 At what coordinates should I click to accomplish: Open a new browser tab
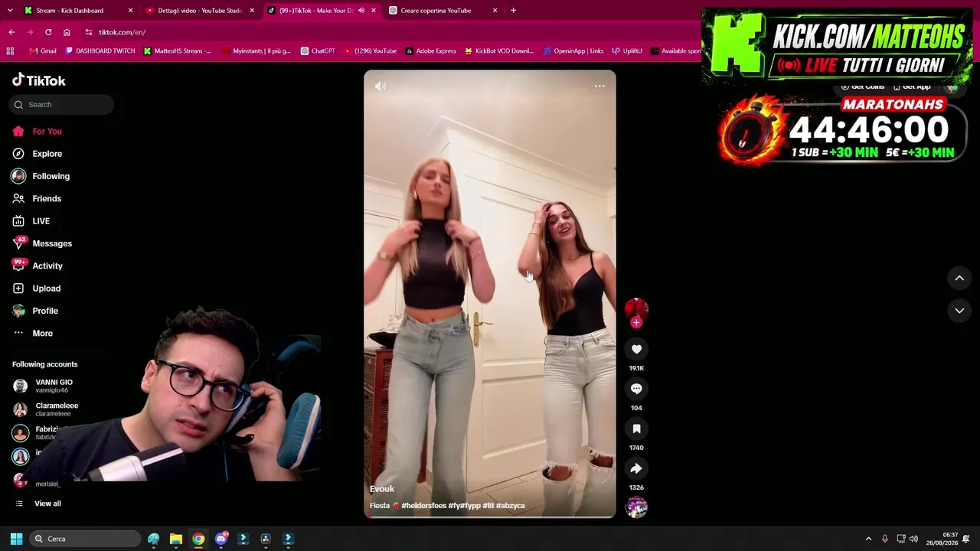click(513, 11)
